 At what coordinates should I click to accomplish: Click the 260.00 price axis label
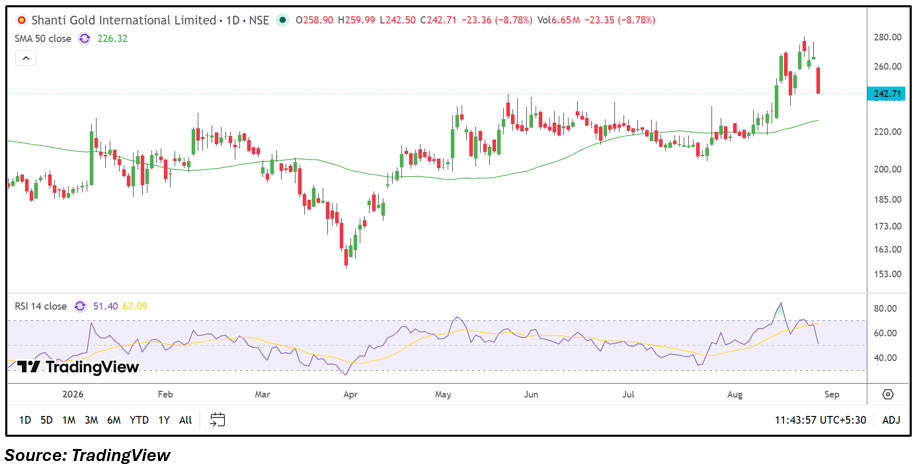(886, 67)
